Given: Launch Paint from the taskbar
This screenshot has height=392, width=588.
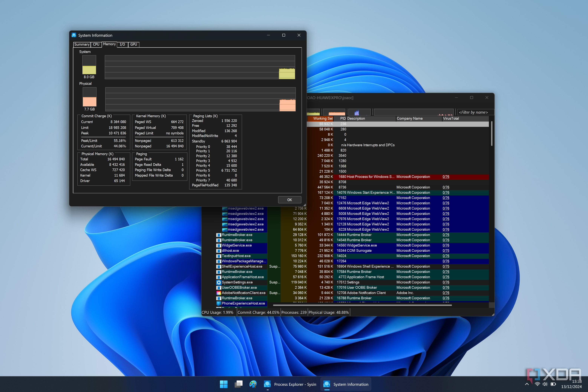Looking at the screenshot, I should 253,384.
